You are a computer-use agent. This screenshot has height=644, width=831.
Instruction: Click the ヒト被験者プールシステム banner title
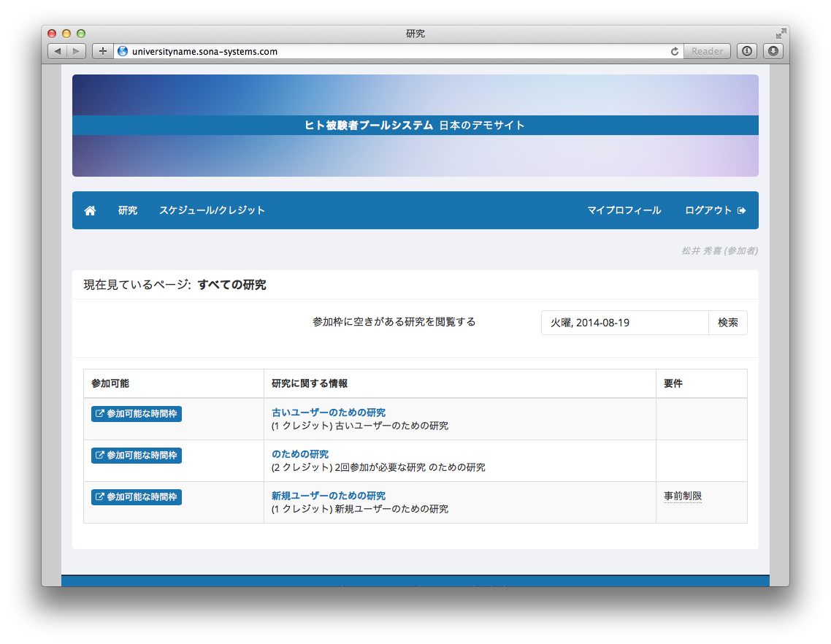click(368, 125)
